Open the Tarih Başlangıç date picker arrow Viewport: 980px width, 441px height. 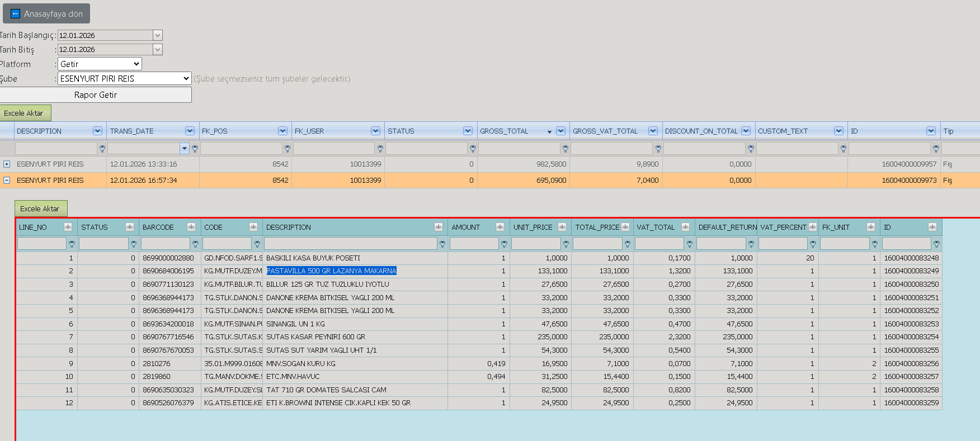158,35
